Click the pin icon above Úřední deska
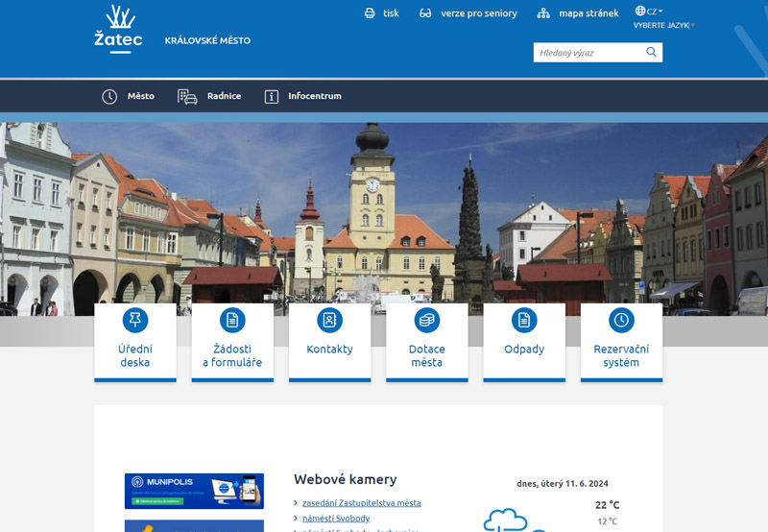 (135, 320)
